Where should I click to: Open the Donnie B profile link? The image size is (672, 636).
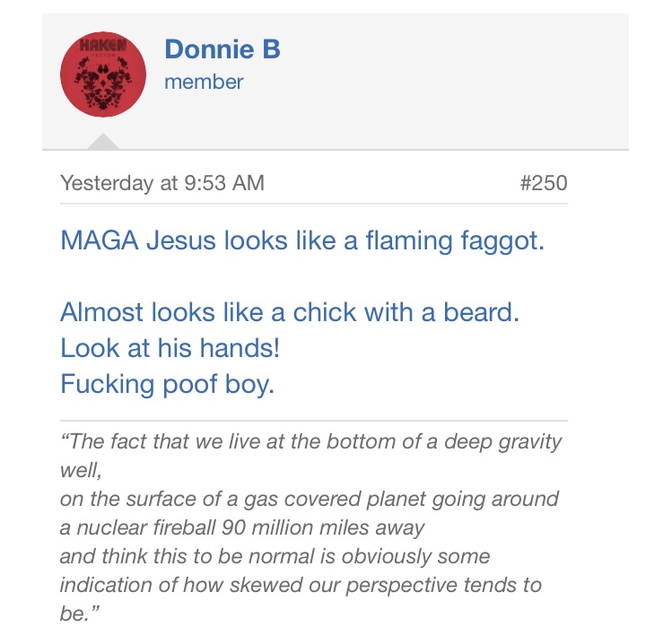point(223,49)
